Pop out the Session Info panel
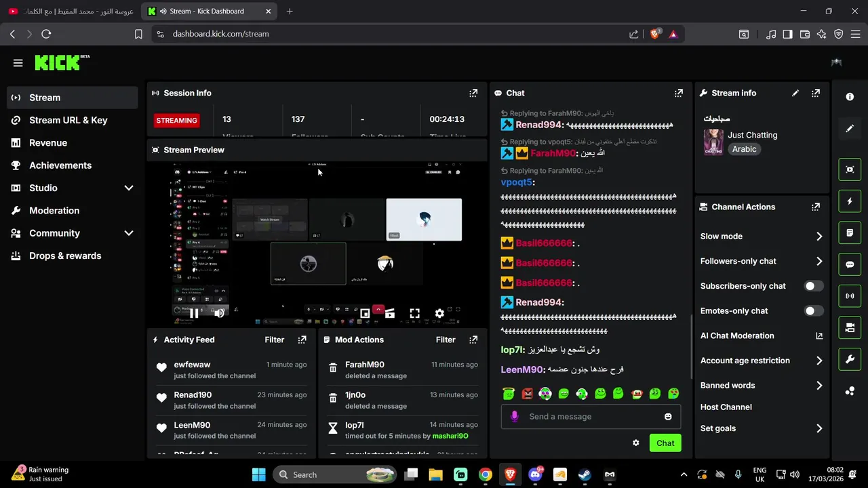868x488 pixels. 473,93
